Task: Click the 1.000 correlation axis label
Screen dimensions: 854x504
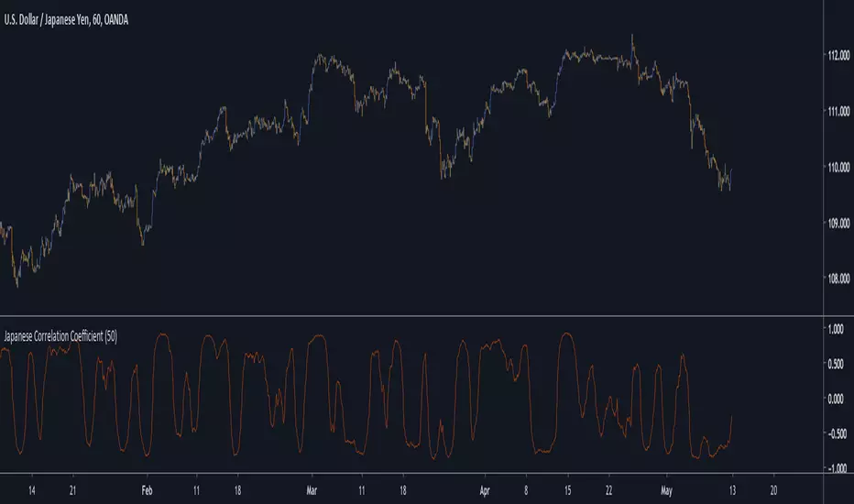Action: point(836,329)
